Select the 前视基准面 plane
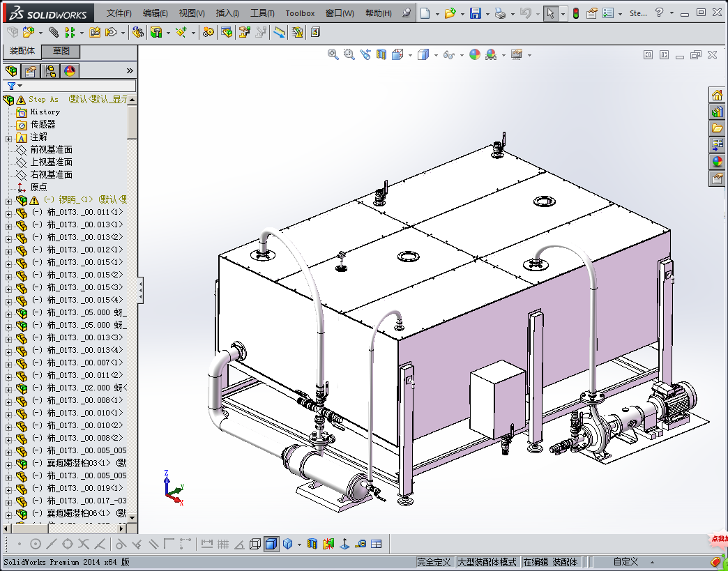The width and height of the screenshot is (728, 571). 51,149
